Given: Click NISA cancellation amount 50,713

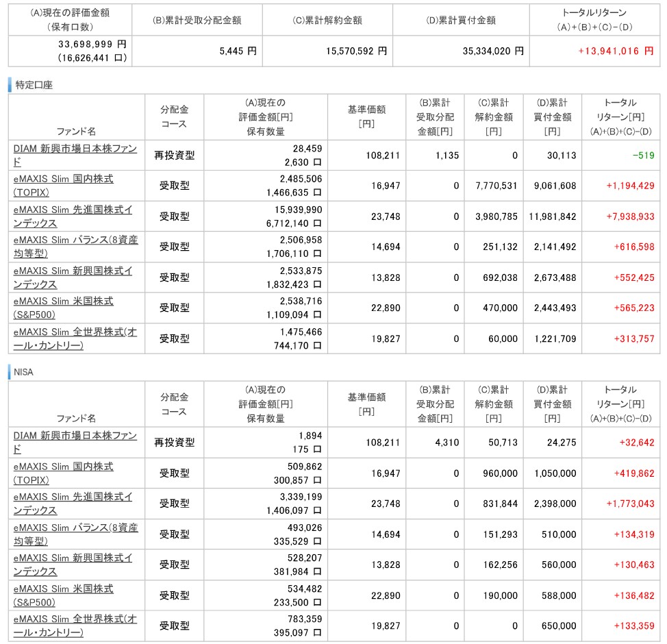Looking at the screenshot, I should [503, 443].
